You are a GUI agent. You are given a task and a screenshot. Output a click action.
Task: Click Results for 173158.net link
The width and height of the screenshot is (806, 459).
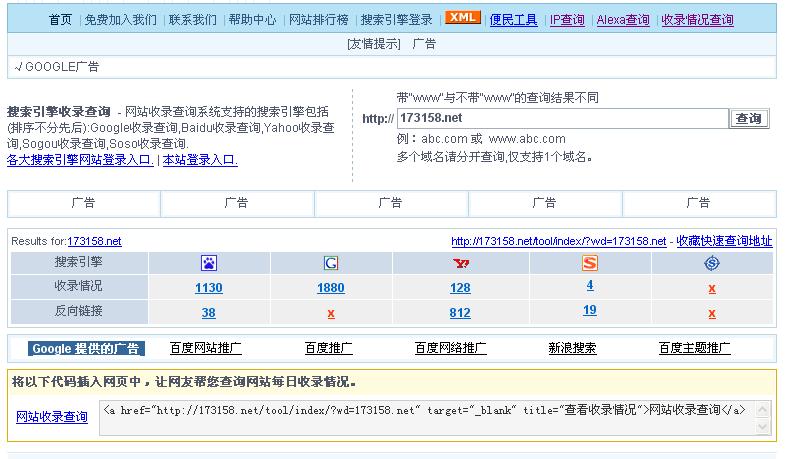coord(95,241)
